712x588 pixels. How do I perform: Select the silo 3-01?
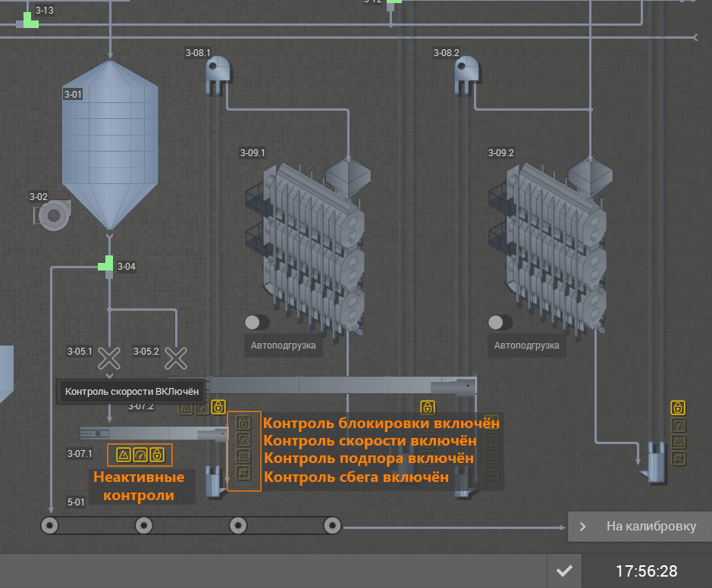point(110,144)
